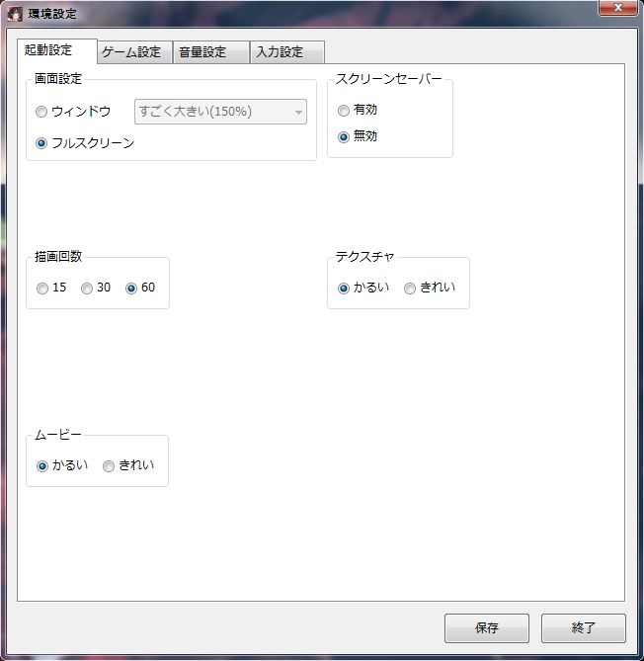Click the app icon in the title bar
644x661 pixels.
click(x=15, y=14)
